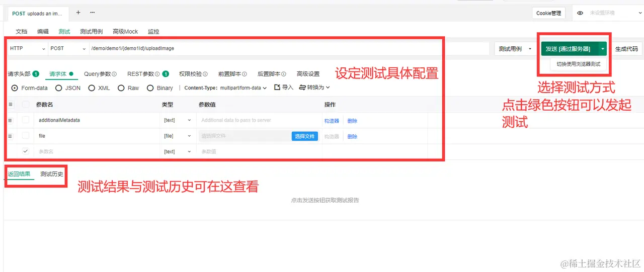Image resolution: width=644 pixels, height=272 pixels.
Task: Switch to the 文档 tab
Action: pyautogui.click(x=22, y=31)
